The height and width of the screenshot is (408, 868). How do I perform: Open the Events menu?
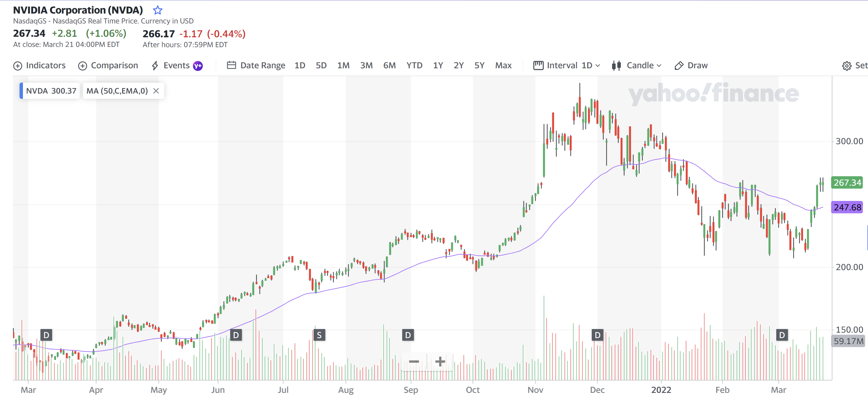(x=171, y=65)
